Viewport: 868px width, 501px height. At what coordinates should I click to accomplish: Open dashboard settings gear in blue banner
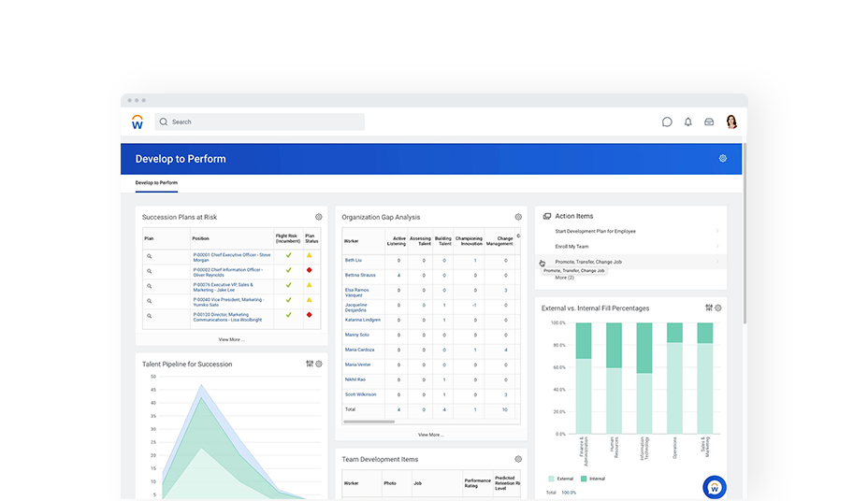[x=723, y=159]
